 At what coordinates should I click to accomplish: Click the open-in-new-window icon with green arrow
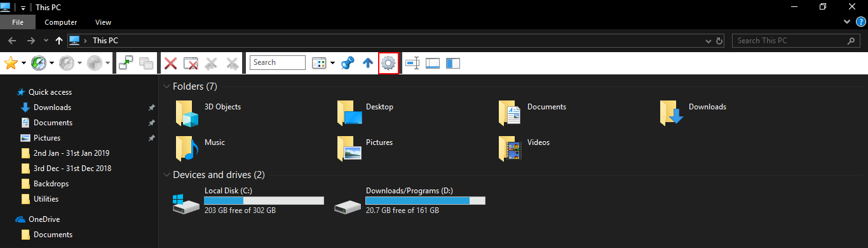coord(126,63)
